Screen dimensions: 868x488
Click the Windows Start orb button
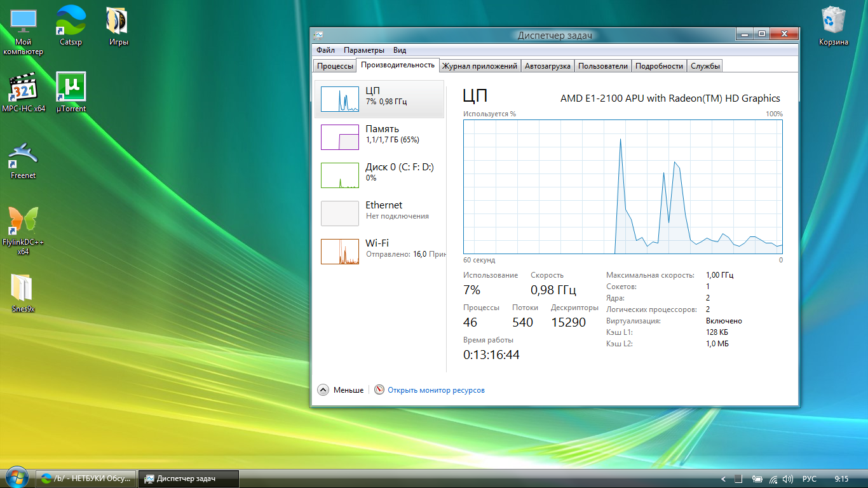click(x=16, y=478)
